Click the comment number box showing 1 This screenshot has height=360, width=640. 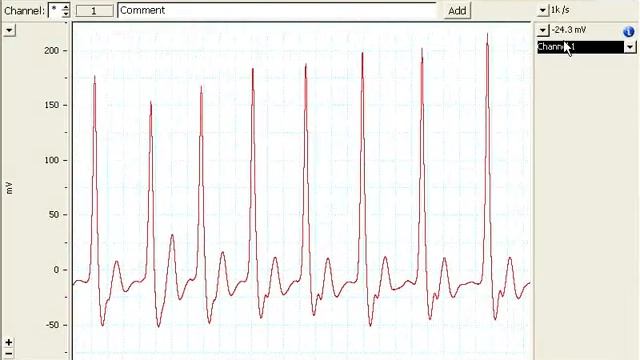[x=94, y=11]
